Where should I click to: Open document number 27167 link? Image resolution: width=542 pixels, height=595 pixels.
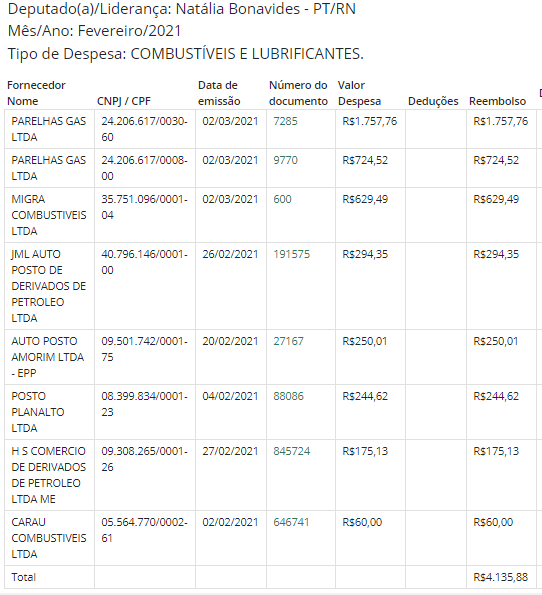point(288,341)
